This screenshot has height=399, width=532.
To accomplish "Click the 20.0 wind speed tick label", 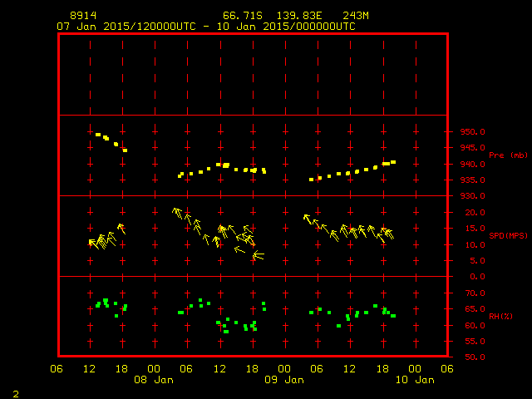I will (x=470, y=213).
